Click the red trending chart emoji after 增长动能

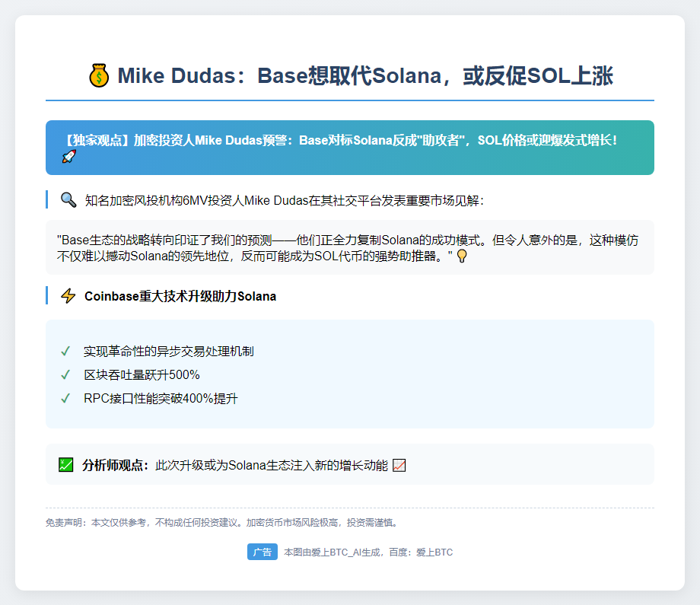399,465
